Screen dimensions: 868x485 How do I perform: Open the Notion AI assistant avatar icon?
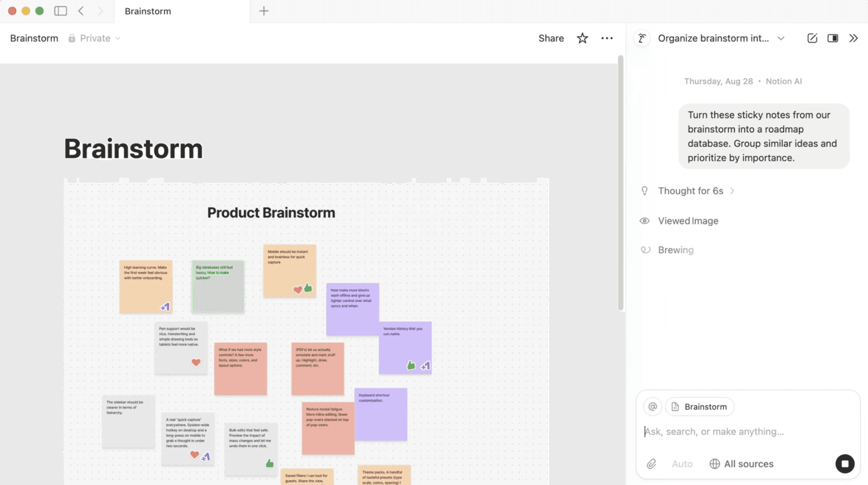(x=642, y=38)
